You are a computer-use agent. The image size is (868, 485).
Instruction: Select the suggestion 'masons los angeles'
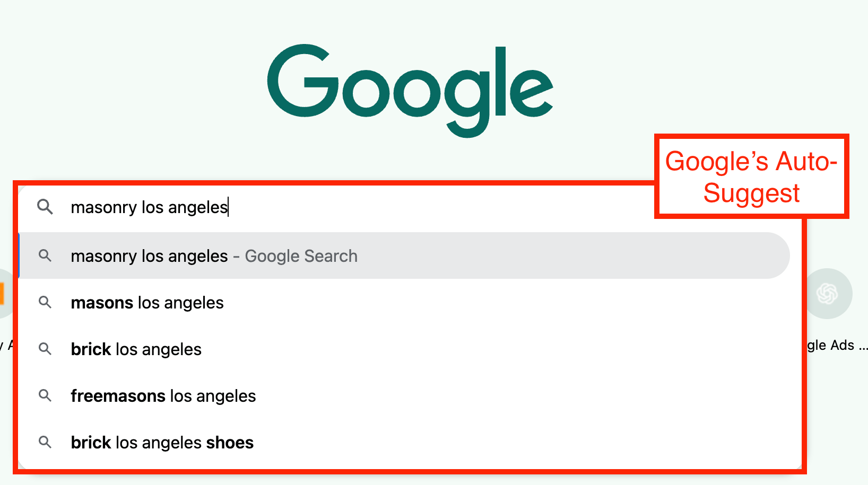pos(147,302)
